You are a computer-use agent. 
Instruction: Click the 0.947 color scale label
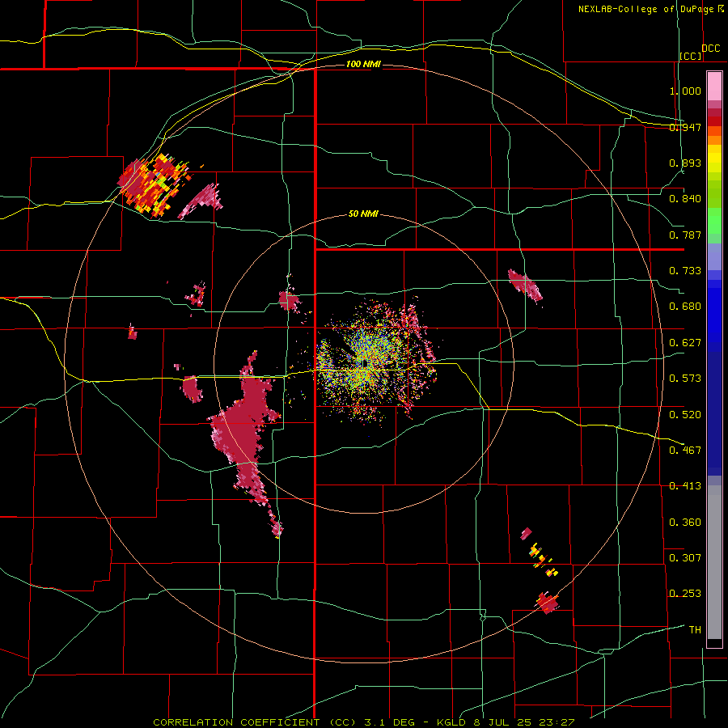pos(685,127)
